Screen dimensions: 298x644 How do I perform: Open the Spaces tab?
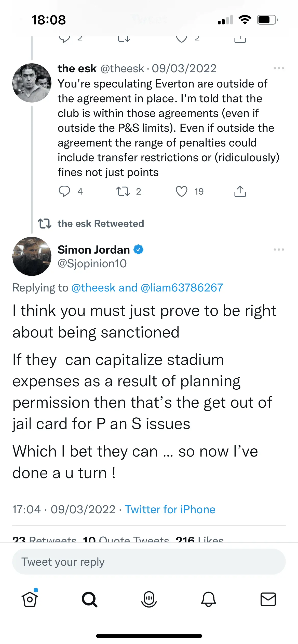click(149, 599)
